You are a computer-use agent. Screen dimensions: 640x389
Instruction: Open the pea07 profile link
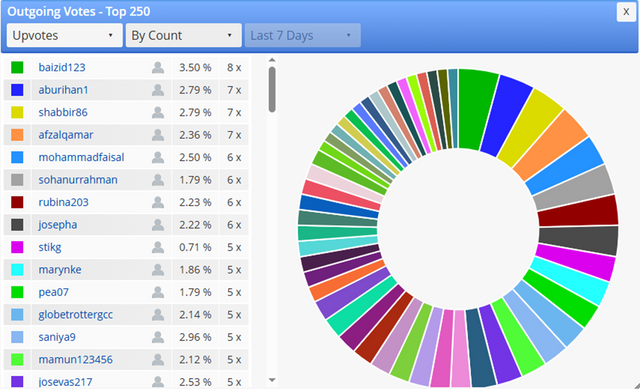click(53, 292)
